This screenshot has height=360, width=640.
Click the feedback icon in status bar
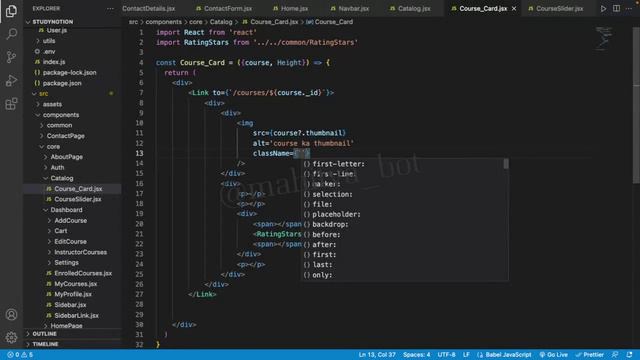tap(615, 355)
